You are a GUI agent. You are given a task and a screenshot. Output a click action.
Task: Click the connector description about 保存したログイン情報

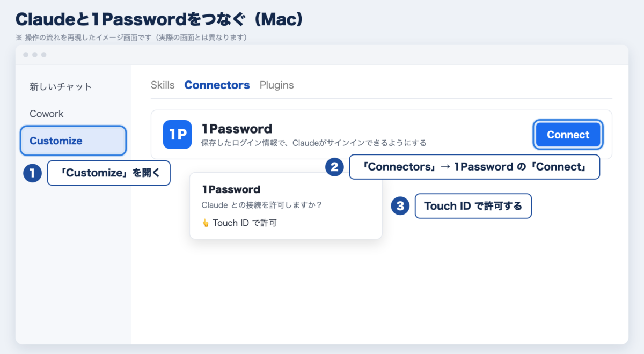pos(313,143)
